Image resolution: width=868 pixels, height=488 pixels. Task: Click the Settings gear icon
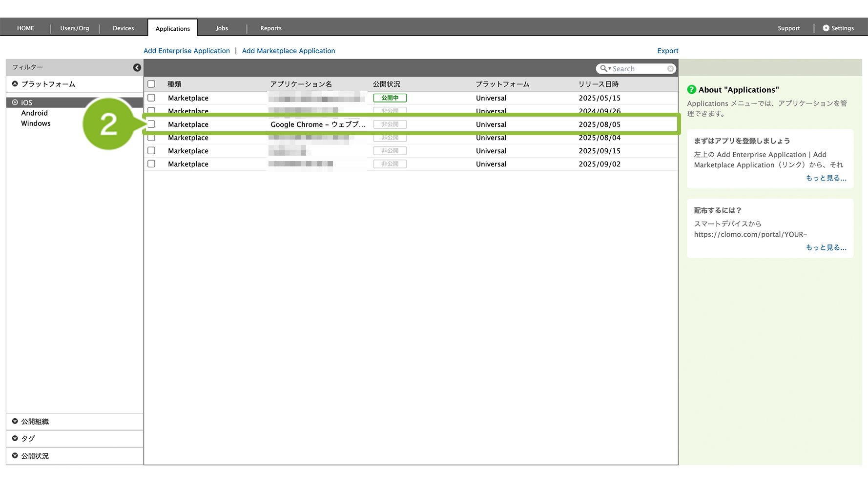(x=826, y=28)
